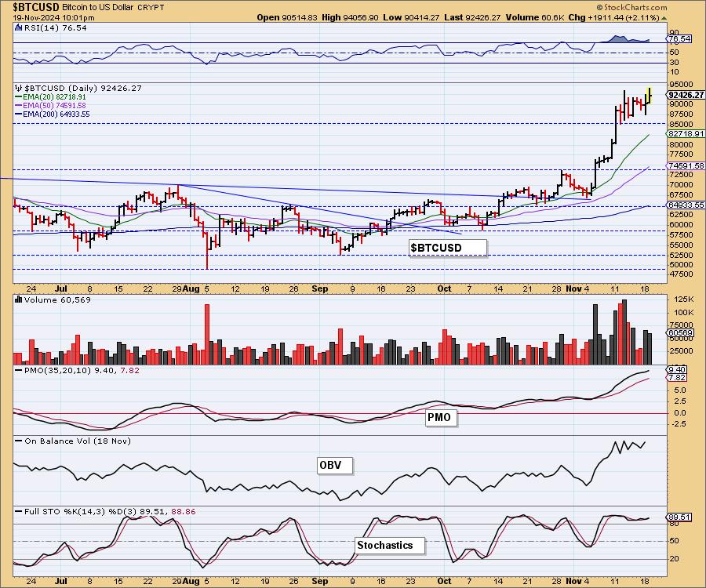706x588 pixels.
Task: Click the Volume 60.6K header value
Action: pos(535,17)
